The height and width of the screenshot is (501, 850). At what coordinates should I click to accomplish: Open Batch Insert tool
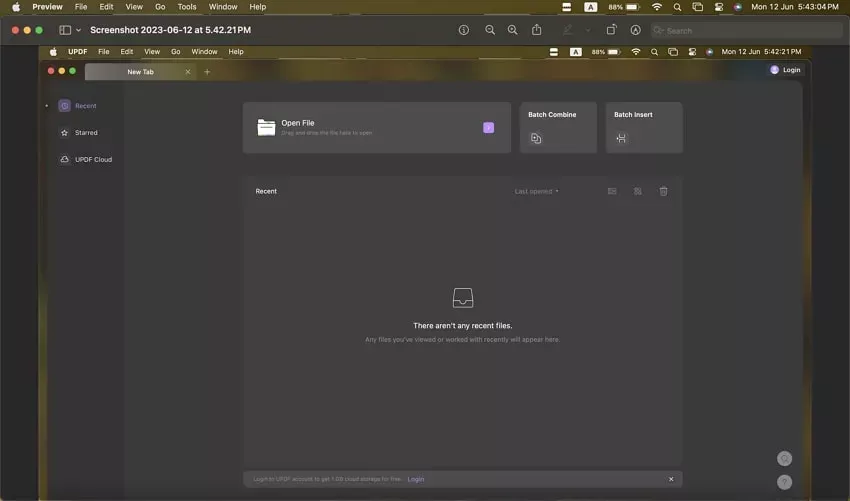point(644,127)
